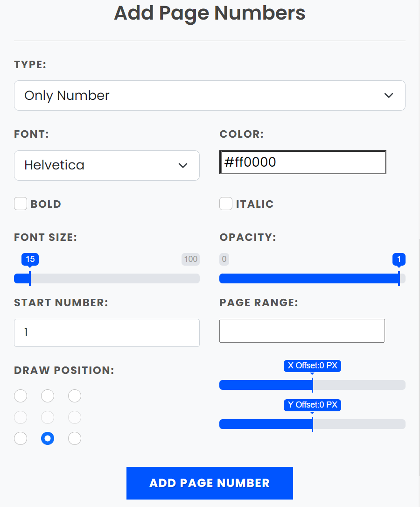Click the X Offset slider handle
Screen dimensions: 420x507
point(312,385)
